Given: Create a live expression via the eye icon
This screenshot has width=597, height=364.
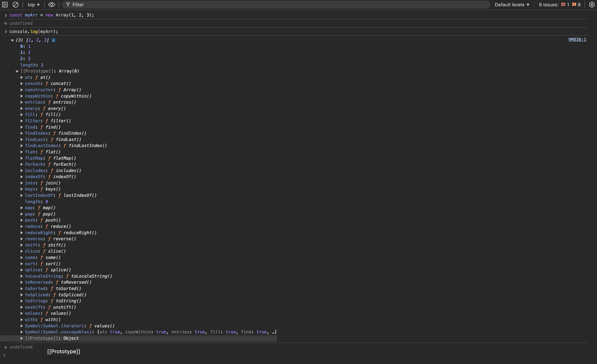Looking at the screenshot, I should pos(51,5).
